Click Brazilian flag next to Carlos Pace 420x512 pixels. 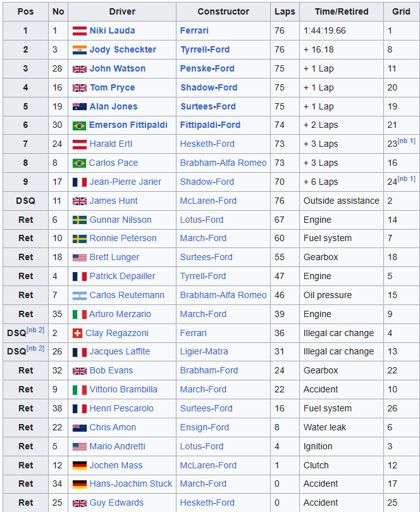pyautogui.click(x=79, y=163)
